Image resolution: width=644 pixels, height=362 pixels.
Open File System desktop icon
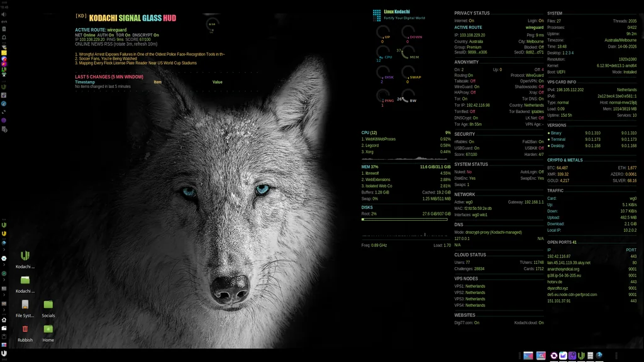pos(25,308)
